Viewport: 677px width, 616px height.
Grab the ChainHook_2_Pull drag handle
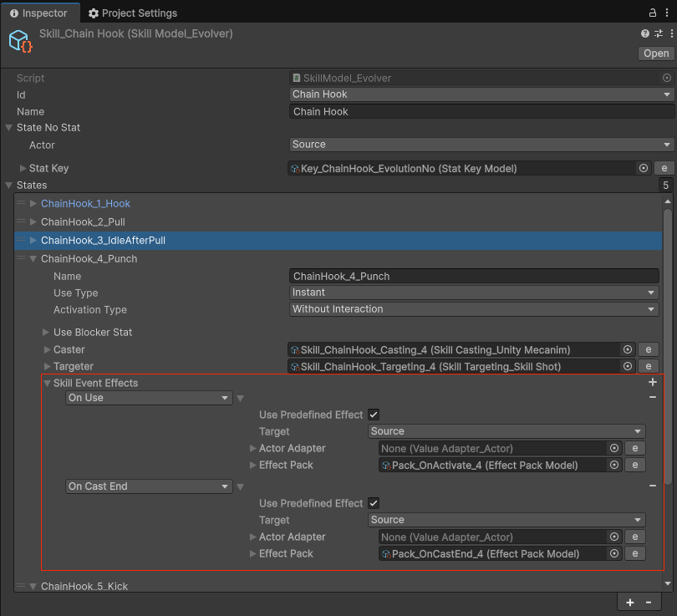pos(21,221)
